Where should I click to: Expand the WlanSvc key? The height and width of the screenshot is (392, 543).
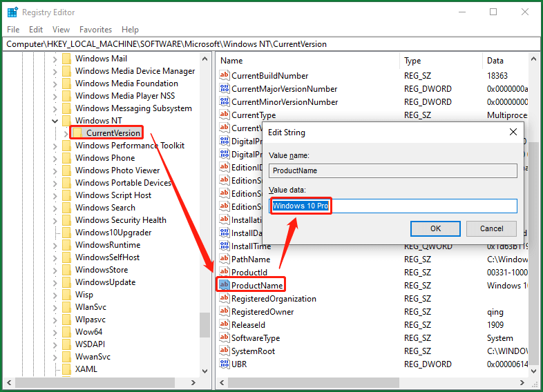pyautogui.click(x=55, y=308)
